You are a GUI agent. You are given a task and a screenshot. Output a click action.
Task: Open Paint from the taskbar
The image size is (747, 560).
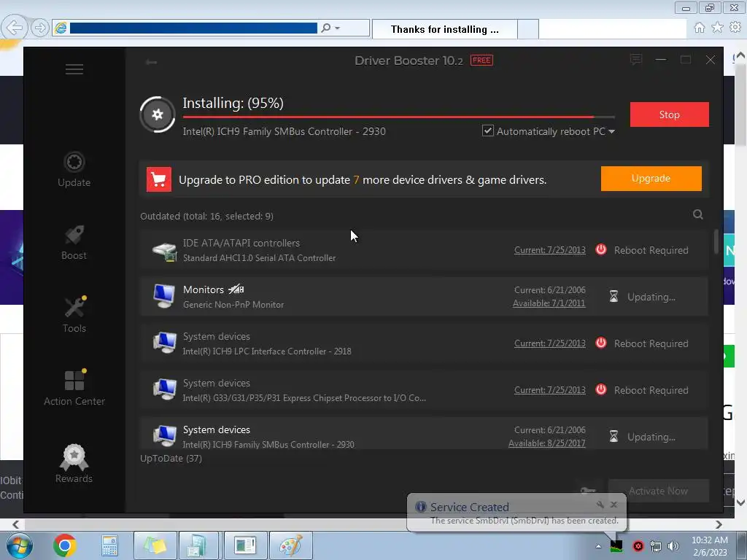point(291,545)
